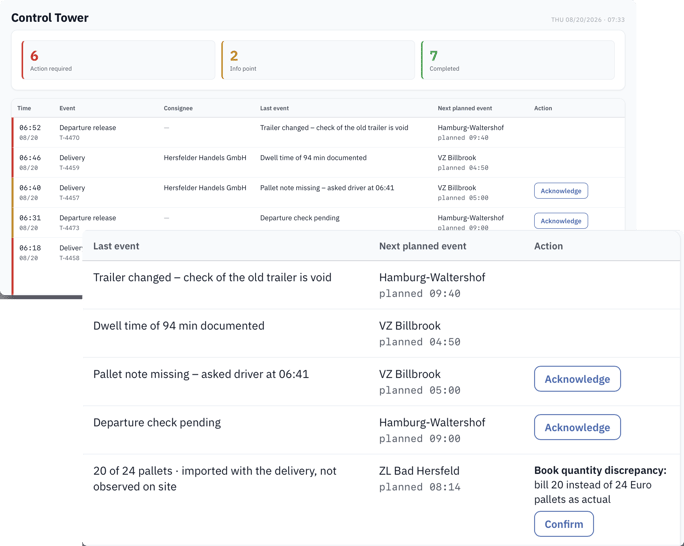Viewport: 684px width, 546px height.
Task: Click 'planned 09:00' in the enlarged panel
Action: pyautogui.click(x=420, y=439)
